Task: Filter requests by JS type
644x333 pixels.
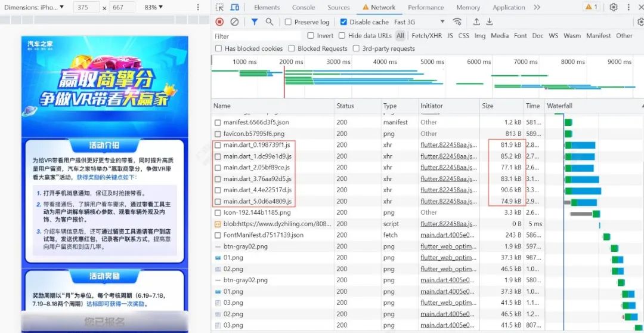Action: coord(450,36)
